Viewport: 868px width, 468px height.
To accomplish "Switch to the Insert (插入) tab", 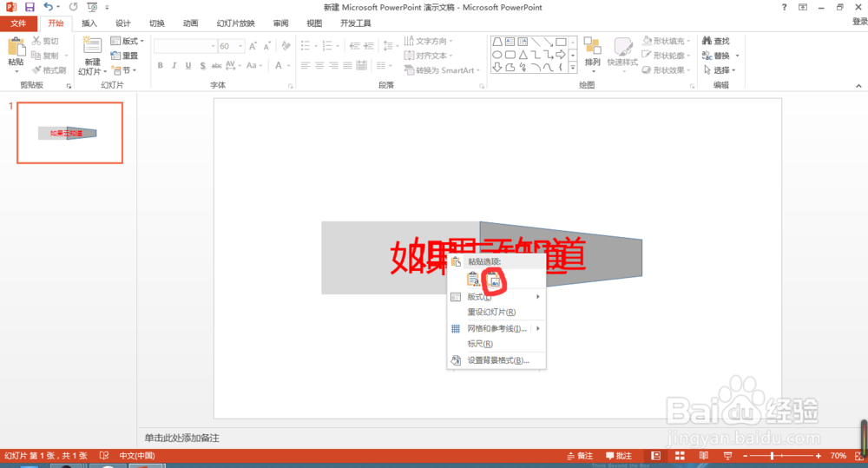I will pos(89,23).
